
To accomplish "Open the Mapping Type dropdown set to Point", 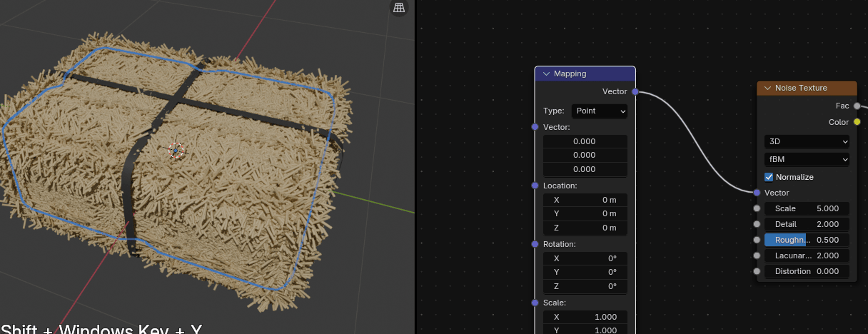I will [599, 111].
